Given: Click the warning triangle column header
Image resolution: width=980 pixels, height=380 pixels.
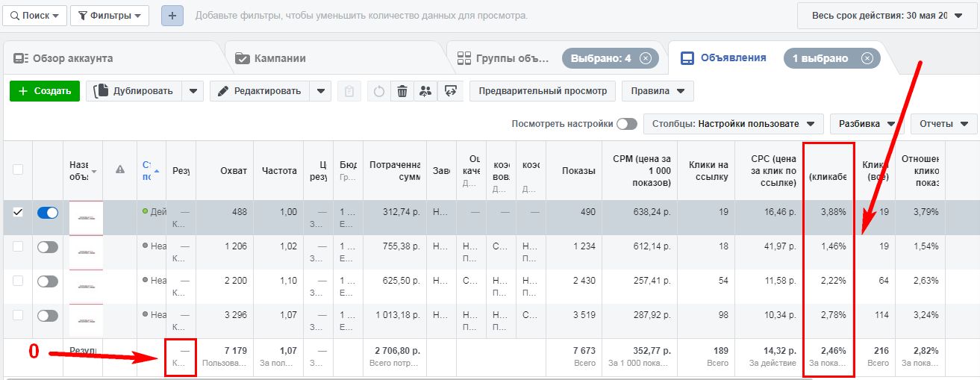Looking at the screenshot, I should [x=120, y=169].
